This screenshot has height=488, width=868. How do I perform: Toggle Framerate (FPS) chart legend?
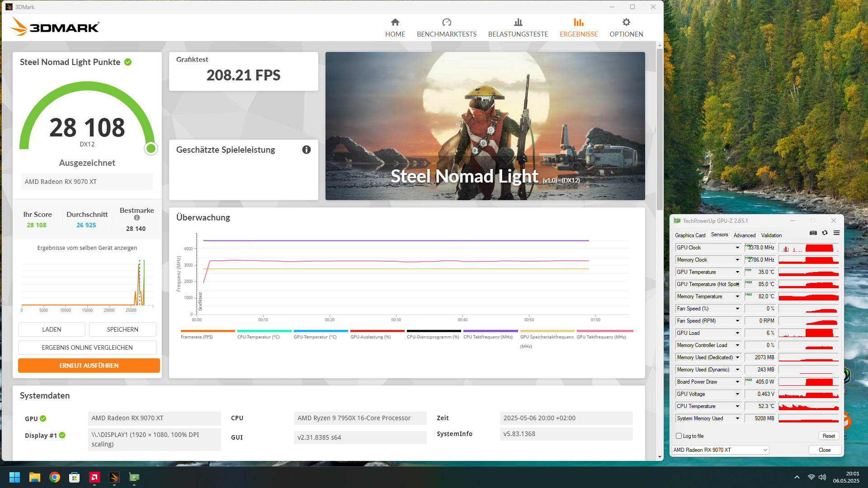coord(197,337)
